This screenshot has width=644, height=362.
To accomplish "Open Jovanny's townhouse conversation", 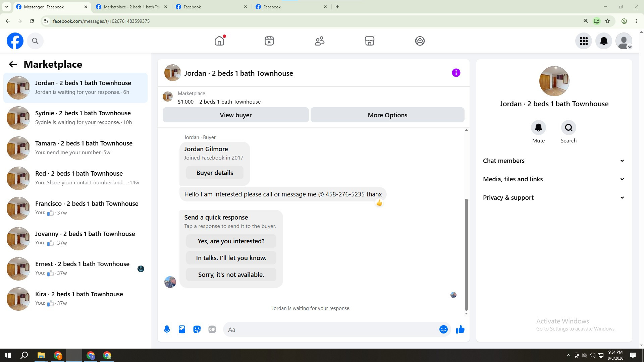I will coord(75,239).
